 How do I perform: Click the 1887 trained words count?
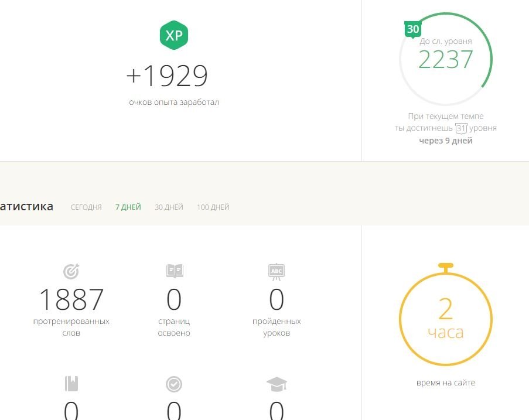point(71,299)
